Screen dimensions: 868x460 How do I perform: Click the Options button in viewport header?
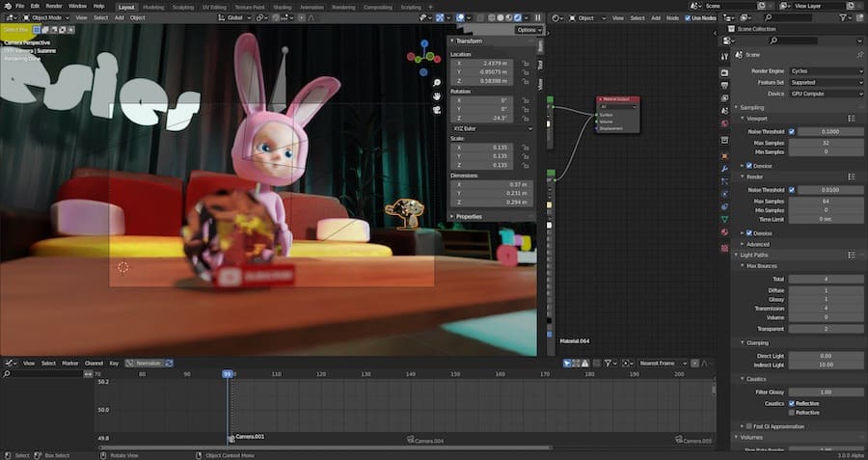[x=527, y=30]
